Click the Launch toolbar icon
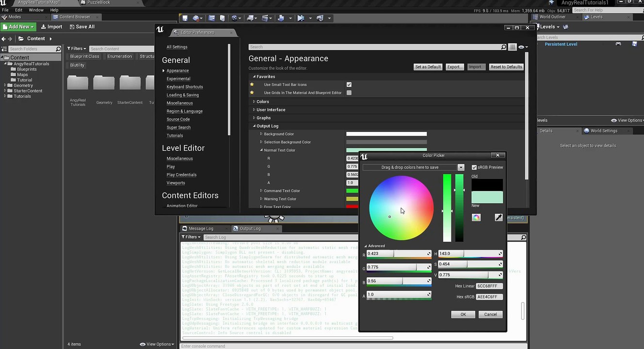The height and width of the screenshot is (349, 644). pos(320,18)
